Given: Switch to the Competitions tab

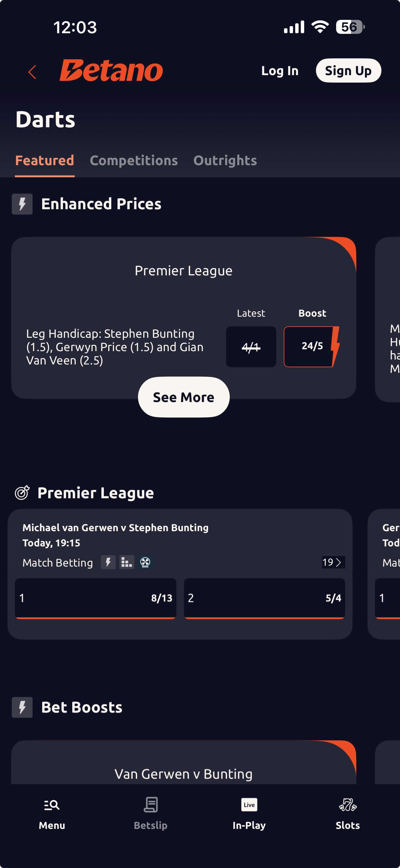Looking at the screenshot, I should pyautogui.click(x=134, y=161).
